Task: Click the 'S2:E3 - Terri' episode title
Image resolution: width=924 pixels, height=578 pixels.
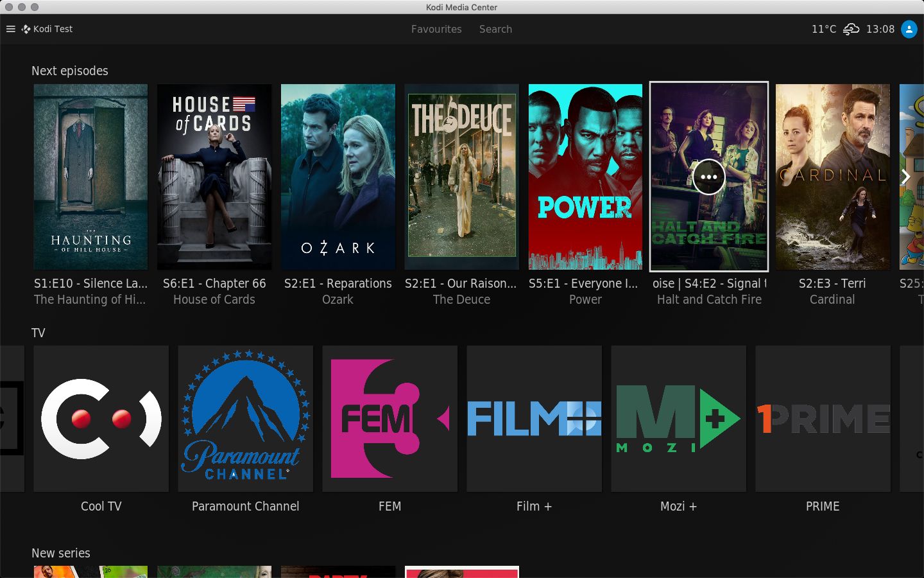Action: [x=832, y=283]
